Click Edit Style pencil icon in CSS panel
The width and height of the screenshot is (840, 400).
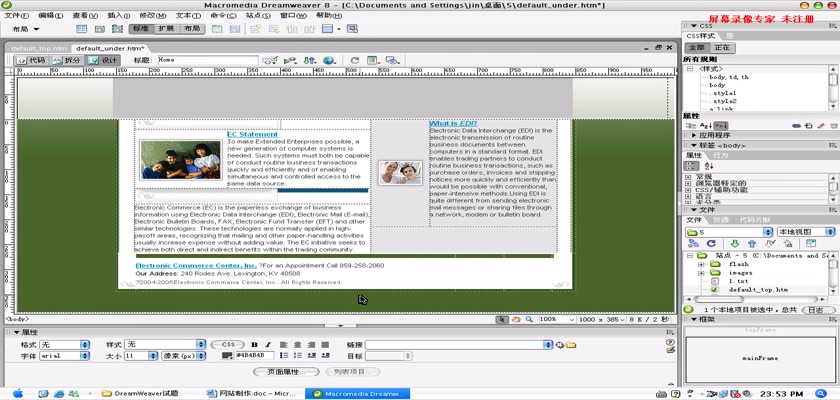(820, 125)
